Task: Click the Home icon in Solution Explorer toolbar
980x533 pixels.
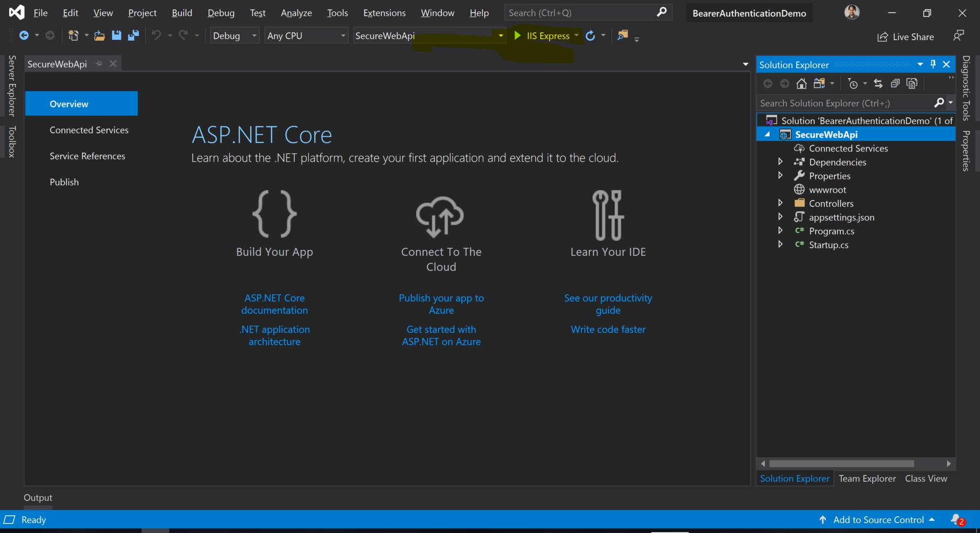Action: (801, 83)
